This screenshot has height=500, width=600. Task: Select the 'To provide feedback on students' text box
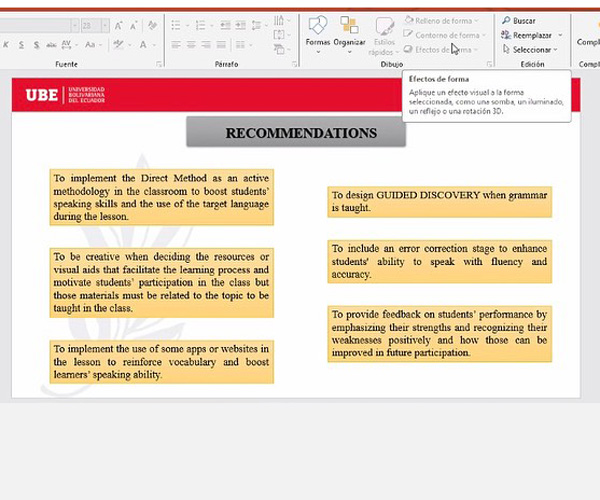click(440, 334)
